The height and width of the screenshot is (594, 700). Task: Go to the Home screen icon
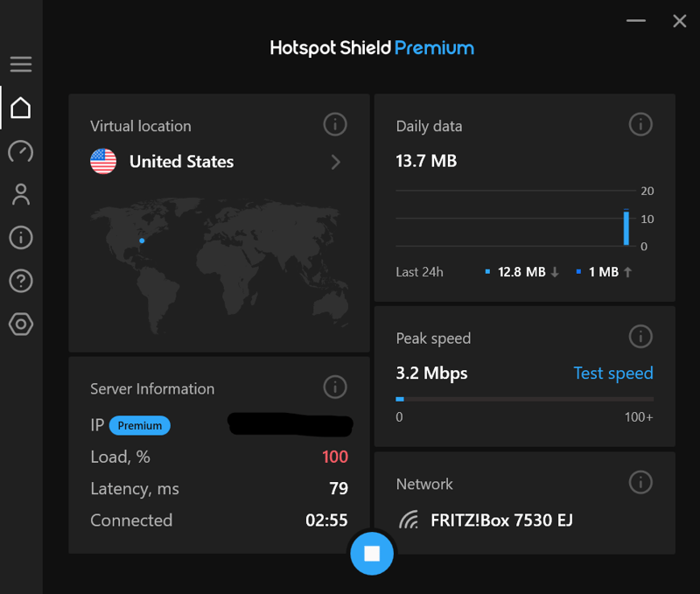[21, 108]
